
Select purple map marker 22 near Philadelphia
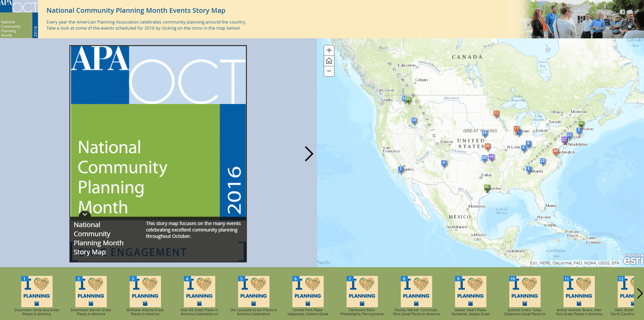[564, 140]
